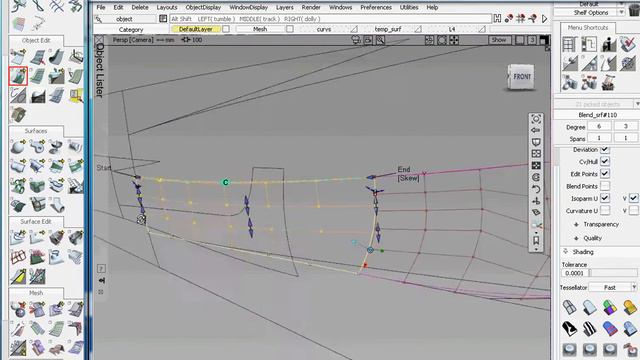This screenshot has height=360, width=640.
Task: Click the Degree U value 6 field
Action: pyautogui.click(x=599, y=127)
